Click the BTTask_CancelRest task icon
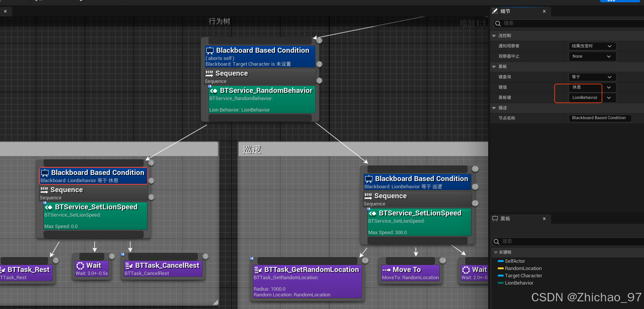This screenshot has height=309, width=644. (x=129, y=266)
